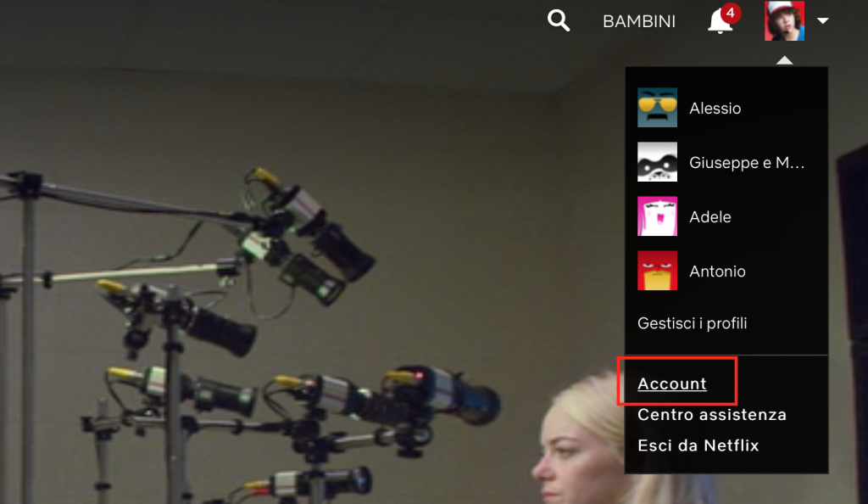Image resolution: width=868 pixels, height=504 pixels.
Task: Switch to the Antonio profile name
Action: point(717,272)
